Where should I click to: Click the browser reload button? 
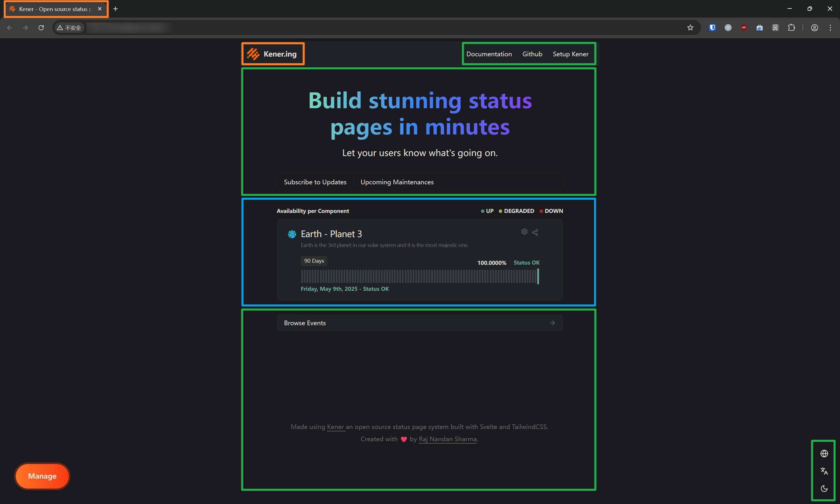41,27
